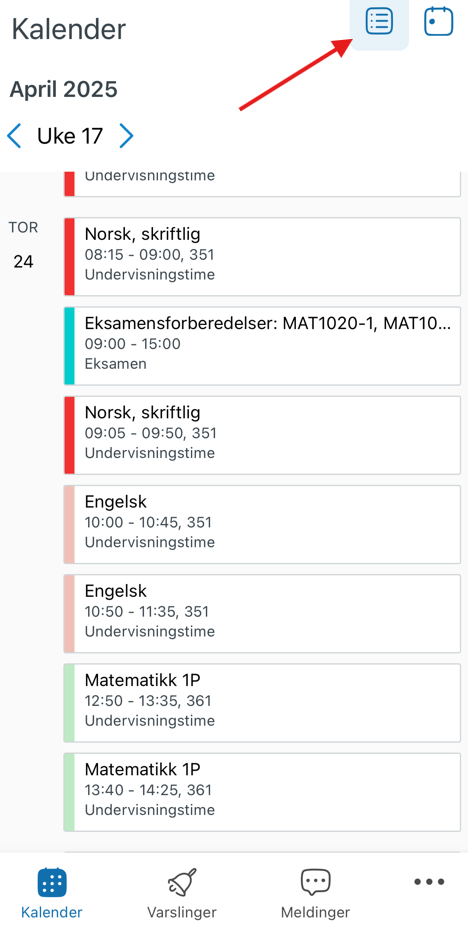Open Norsk, skriftlig 09:05 lesson
Image resolution: width=468 pixels, height=940 pixels.
coord(262,435)
